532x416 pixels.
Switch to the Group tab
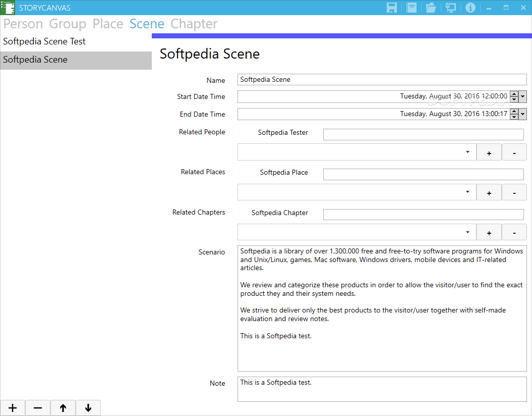pos(68,24)
